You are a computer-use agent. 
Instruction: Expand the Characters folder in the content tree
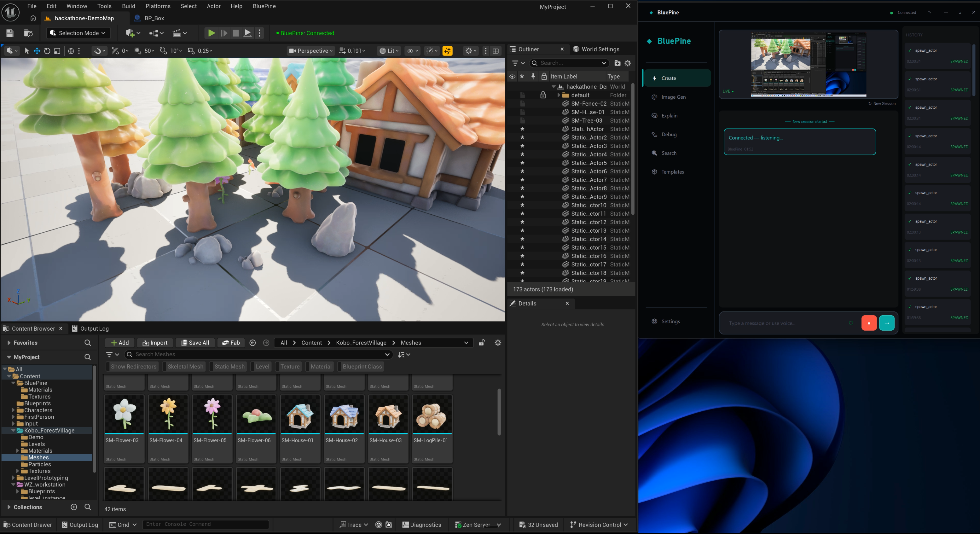click(x=13, y=410)
